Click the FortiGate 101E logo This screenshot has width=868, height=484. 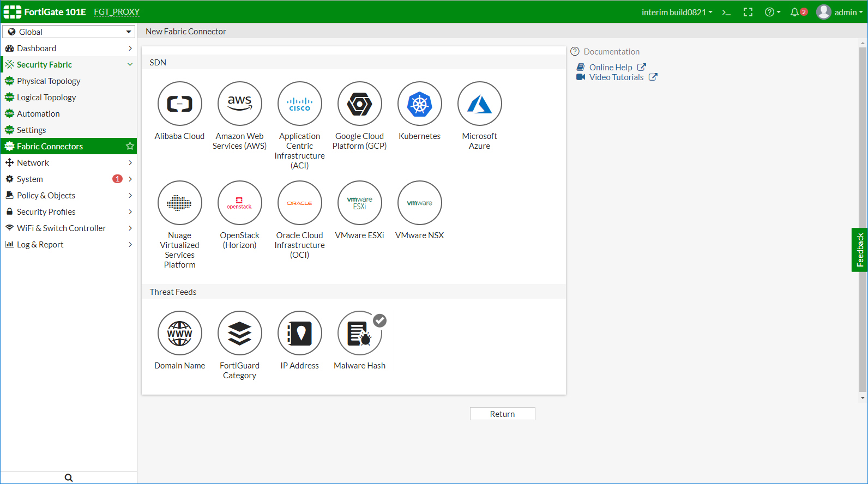[x=45, y=12]
